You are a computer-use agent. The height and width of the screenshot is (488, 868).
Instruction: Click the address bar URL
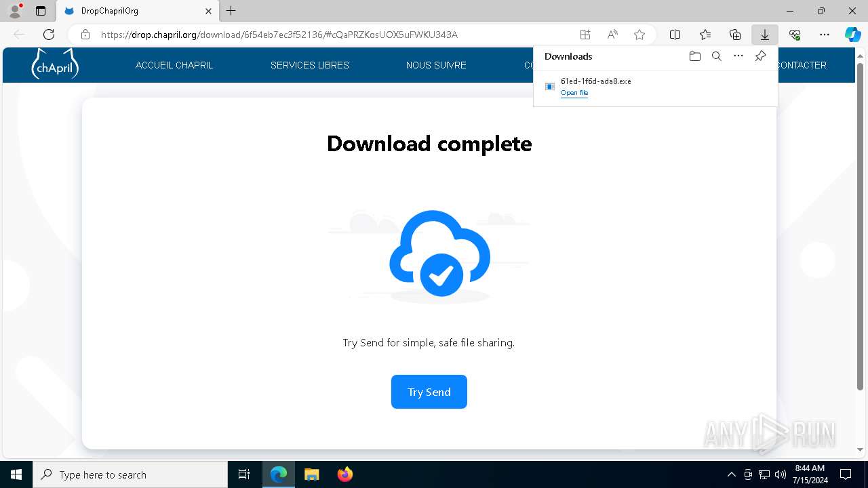click(x=279, y=35)
